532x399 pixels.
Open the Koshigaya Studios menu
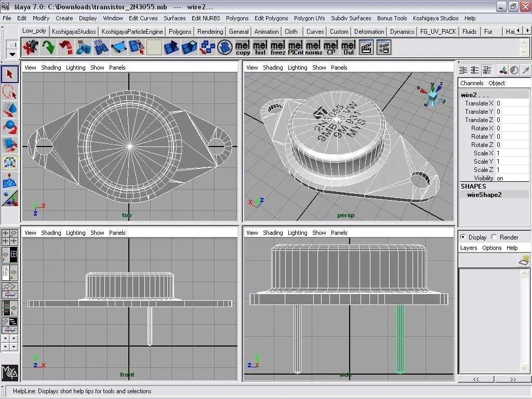tap(436, 18)
